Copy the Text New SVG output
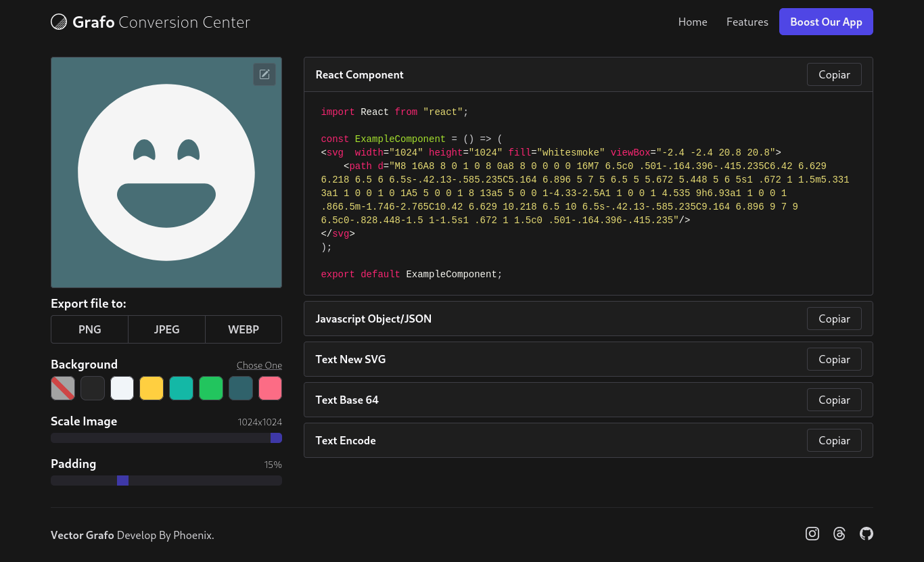 click(834, 359)
